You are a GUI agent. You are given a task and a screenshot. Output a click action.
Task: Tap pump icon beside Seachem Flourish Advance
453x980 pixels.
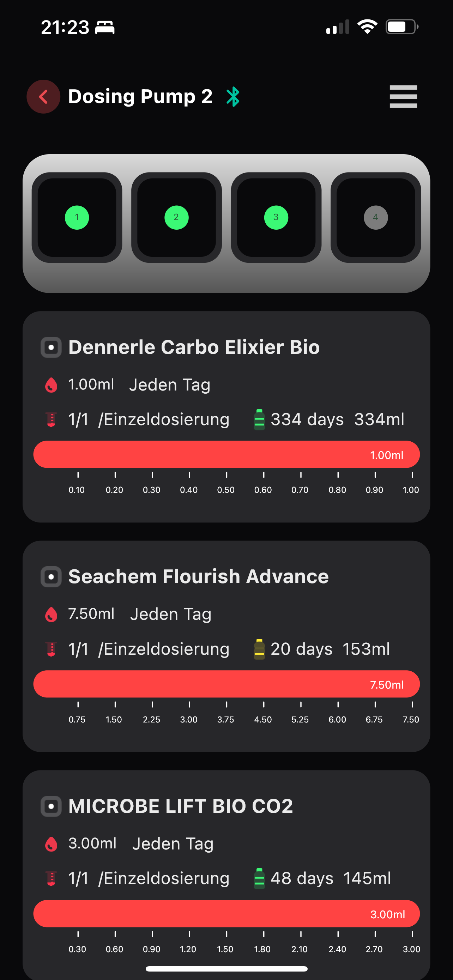(51, 577)
